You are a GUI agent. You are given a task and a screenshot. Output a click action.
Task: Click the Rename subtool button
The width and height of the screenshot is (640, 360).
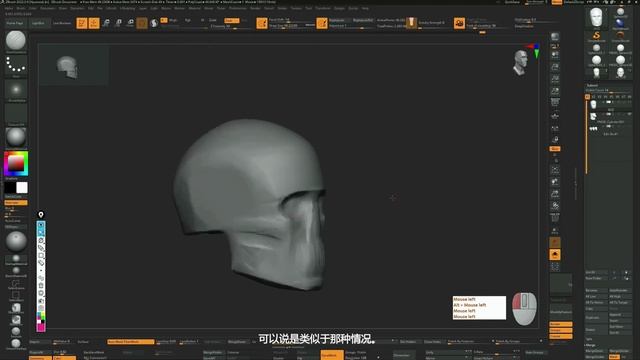point(596,290)
